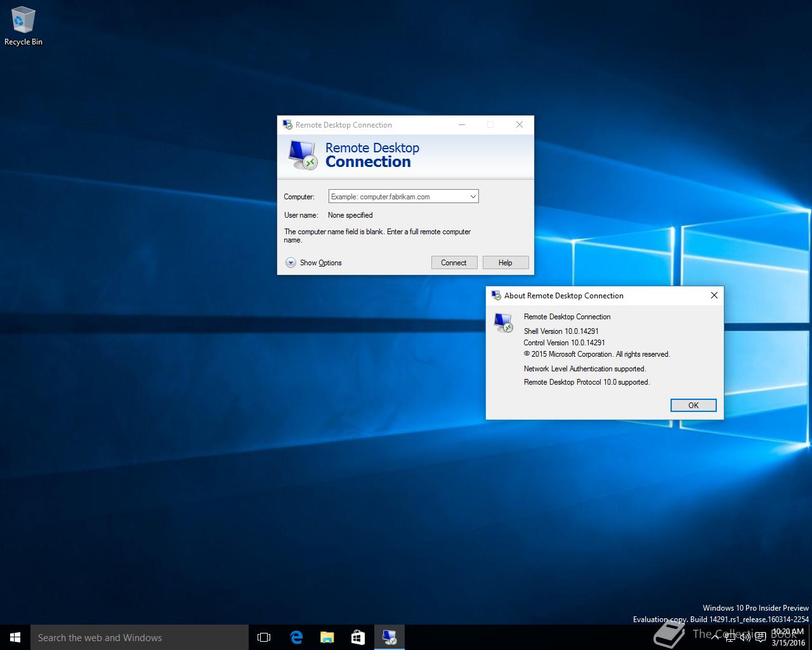Click 'Remote Desktop Protocol 10.0 supported.' text
The image size is (812, 650).
[x=587, y=382]
